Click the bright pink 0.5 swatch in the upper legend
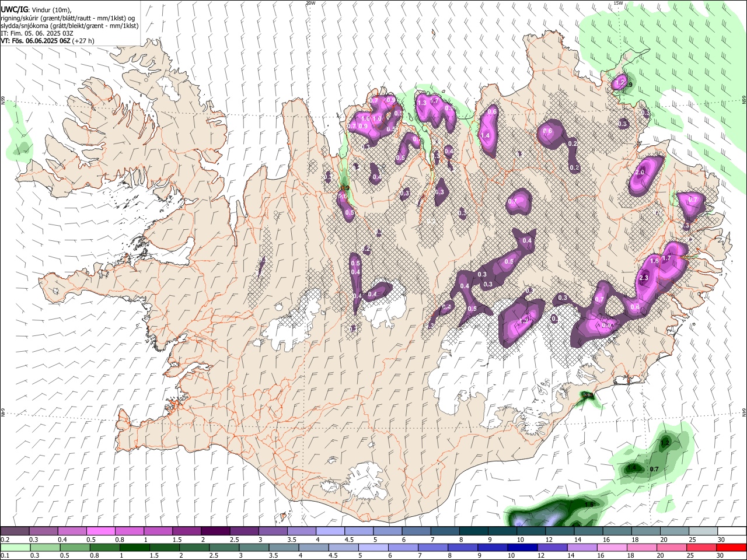Viewport: 747px width, 560px height. point(100,531)
